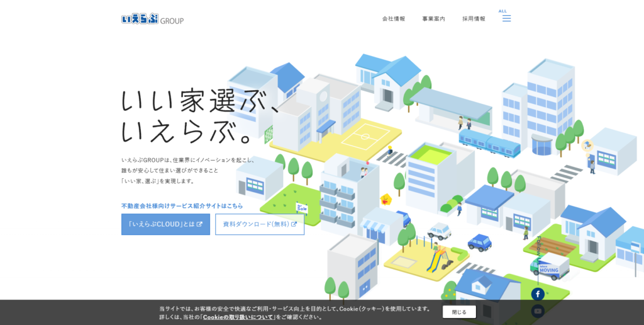Open the 会社情報 menu

coord(394,18)
